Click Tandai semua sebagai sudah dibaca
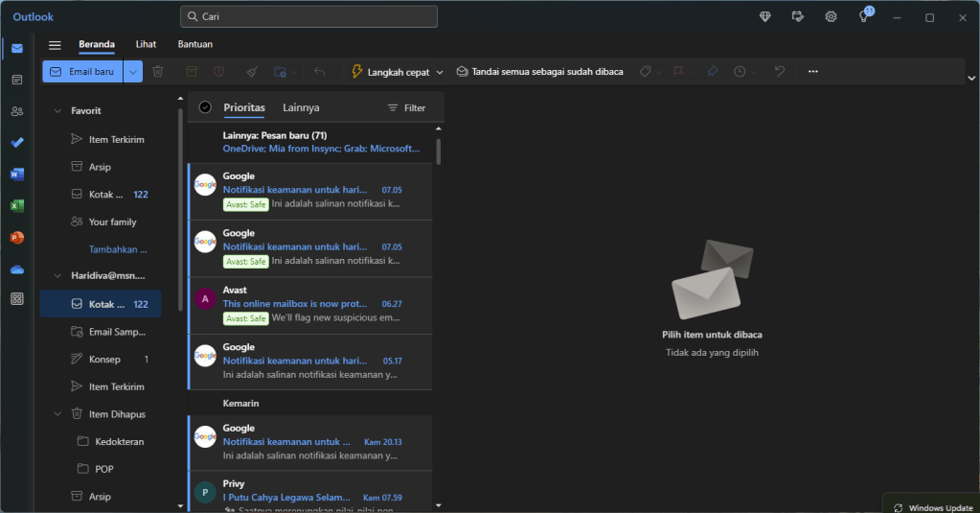Screen dimensions: 980x513 tap(539, 72)
